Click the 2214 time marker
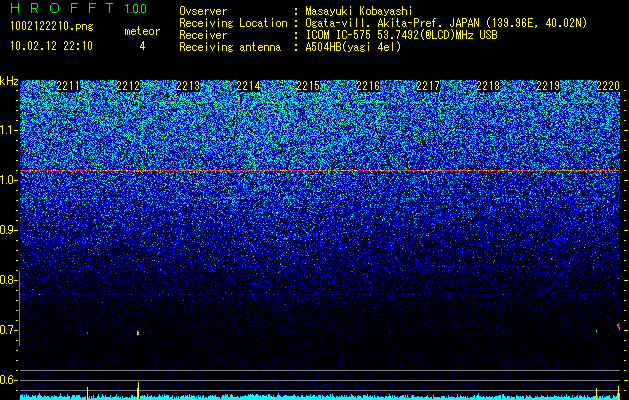 pyautogui.click(x=248, y=86)
